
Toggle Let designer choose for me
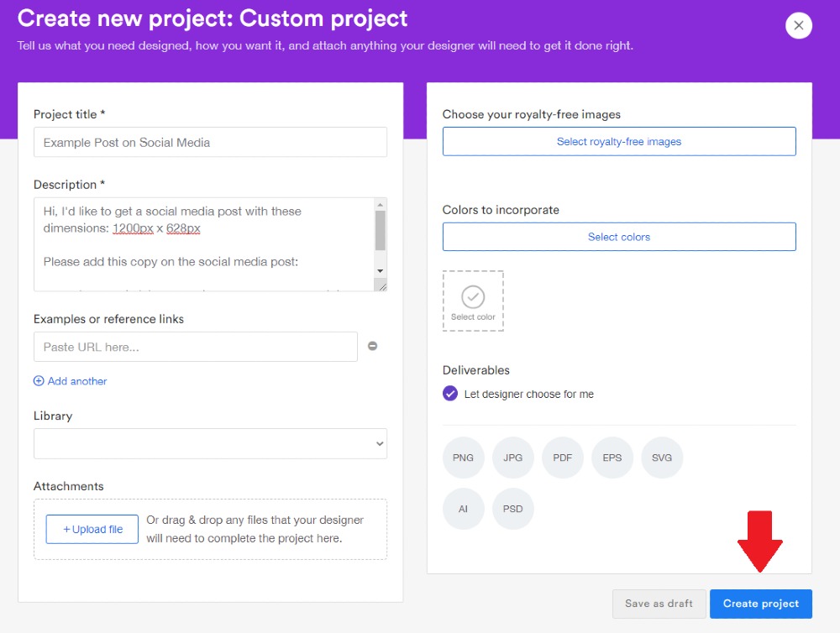450,394
